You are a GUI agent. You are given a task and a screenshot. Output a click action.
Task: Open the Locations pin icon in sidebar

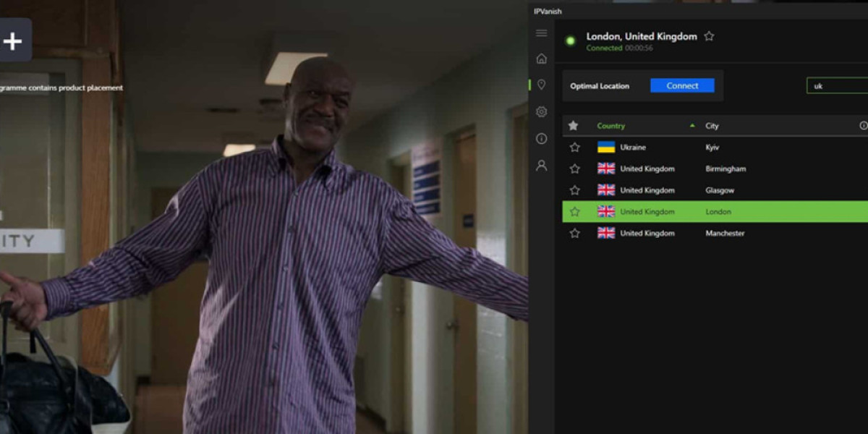click(x=541, y=85)
